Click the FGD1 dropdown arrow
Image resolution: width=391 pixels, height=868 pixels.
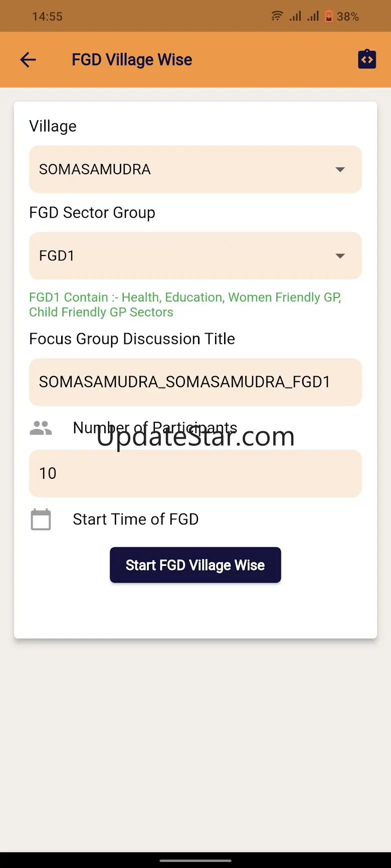coord(340,256)
